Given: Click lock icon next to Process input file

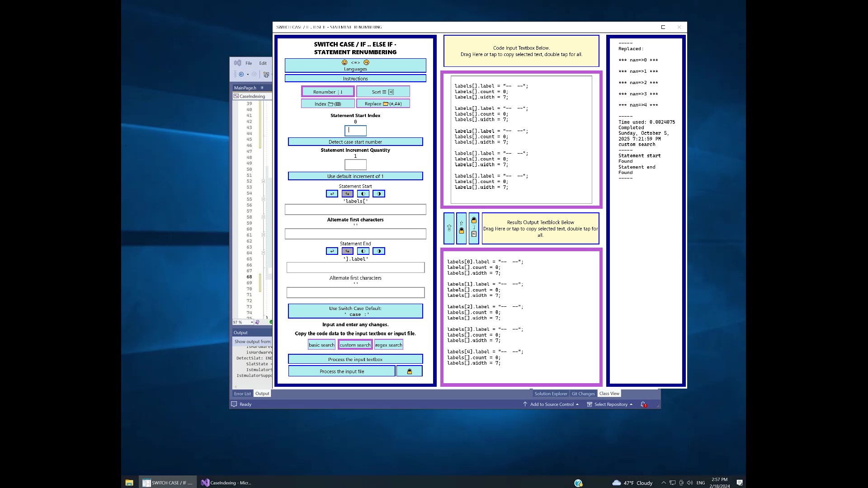Looking at the screenshot, I should pos(409,371).
